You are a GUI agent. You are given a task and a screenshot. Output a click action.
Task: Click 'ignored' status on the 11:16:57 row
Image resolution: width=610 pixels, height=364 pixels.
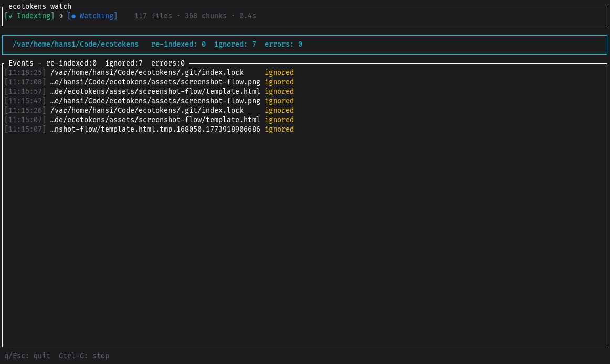279,91
